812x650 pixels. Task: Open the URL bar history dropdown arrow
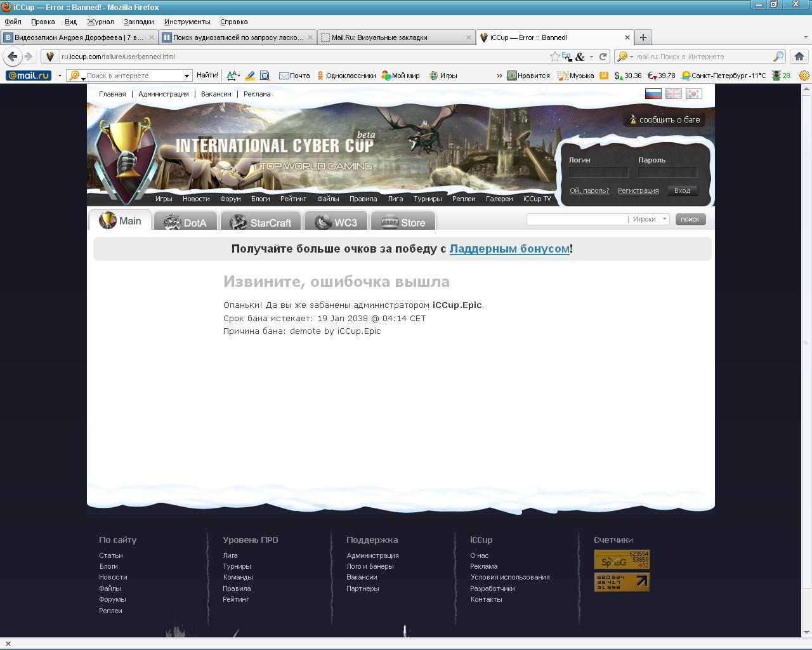[x=591, y=56]
